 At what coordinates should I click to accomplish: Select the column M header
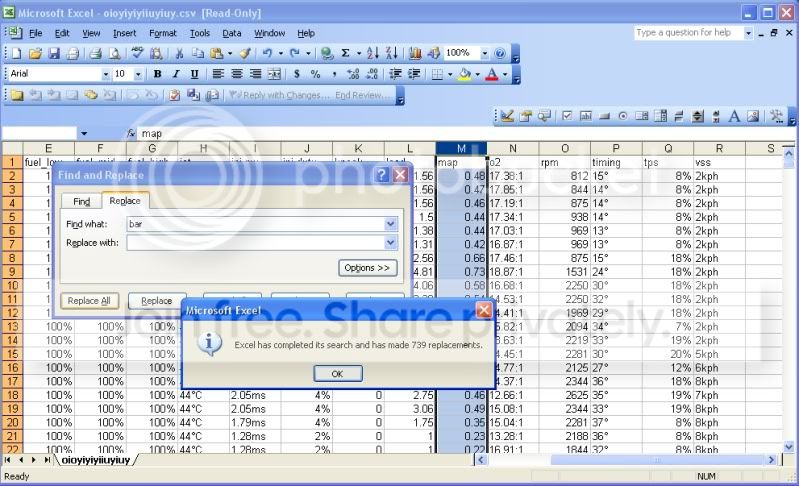pyautogui.click(x=461, y=148)
